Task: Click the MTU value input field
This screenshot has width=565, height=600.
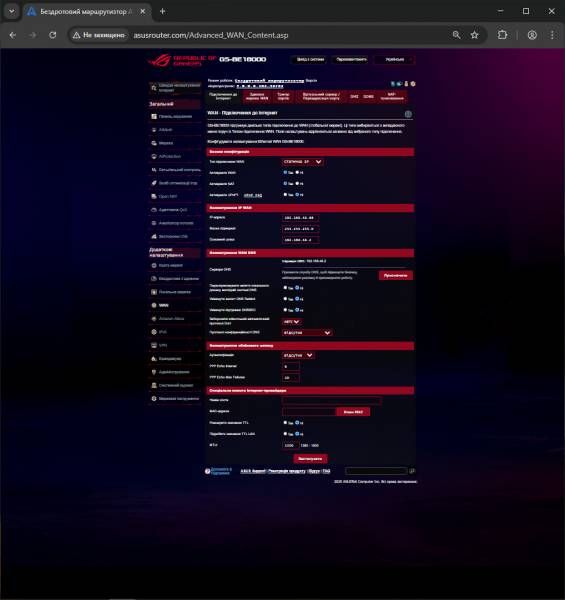Action: point(291,445)
